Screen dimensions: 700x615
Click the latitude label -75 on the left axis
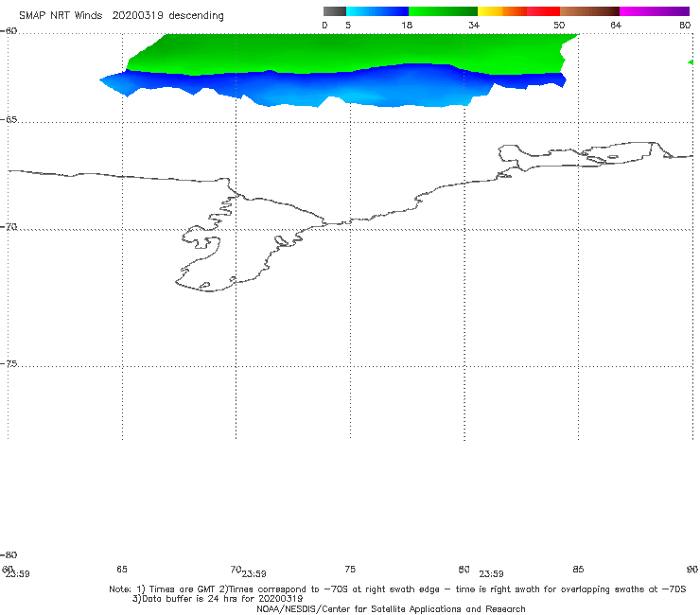click(9, 364)
